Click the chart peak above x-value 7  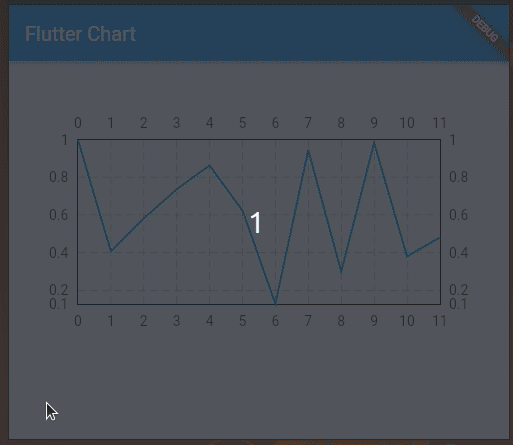coord(308,151)
